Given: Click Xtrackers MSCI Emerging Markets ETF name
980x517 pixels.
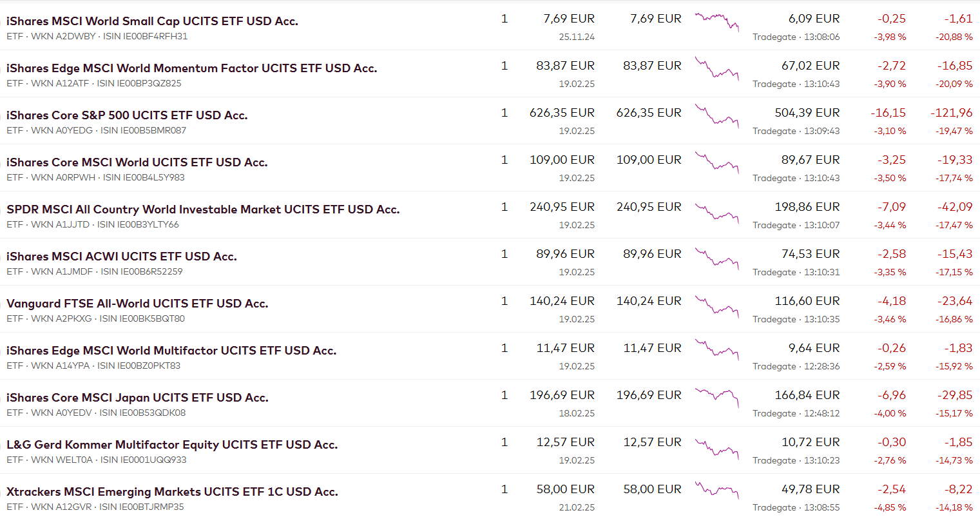Looking at the screenshot, I should [172, 492].
